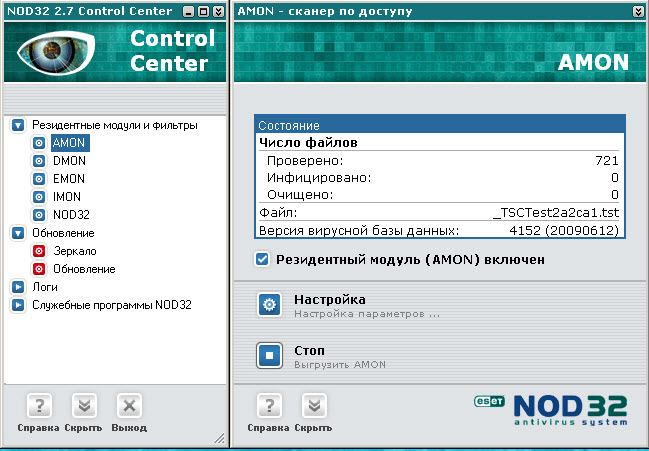Viewport: 649px width, 451px height.
Task: Click the DMON module status icon
Action: pyautogui.click(x=39, y=161)
